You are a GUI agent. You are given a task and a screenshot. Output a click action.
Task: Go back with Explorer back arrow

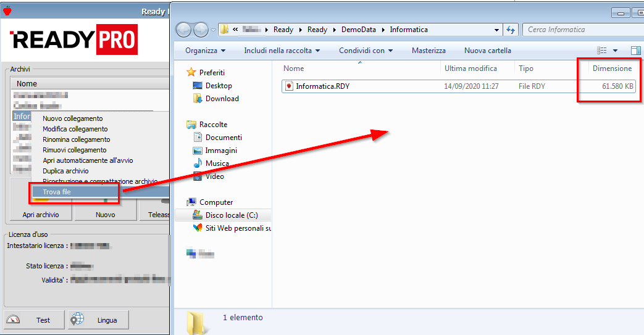point(183,30)
